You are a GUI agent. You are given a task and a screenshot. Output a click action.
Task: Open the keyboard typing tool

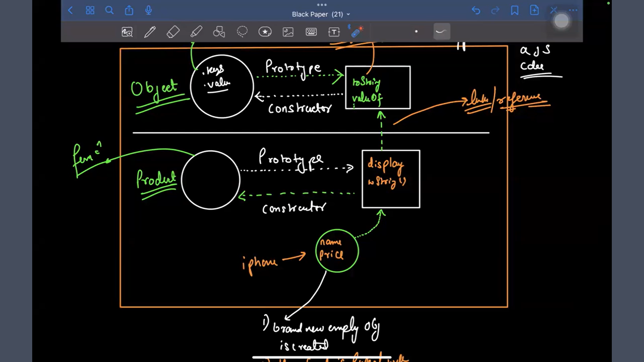(x=311, y=32)
